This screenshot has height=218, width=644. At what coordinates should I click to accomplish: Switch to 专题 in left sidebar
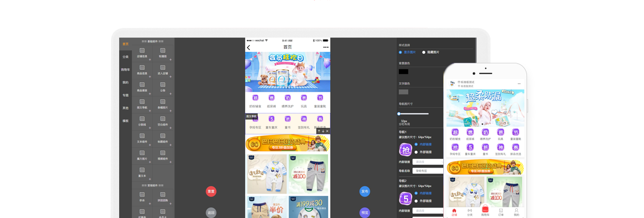126,96
